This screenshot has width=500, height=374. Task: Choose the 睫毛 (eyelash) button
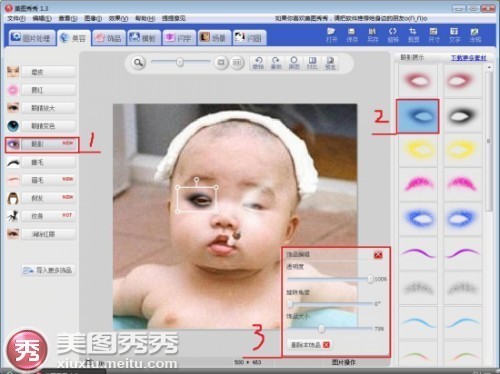48,162
